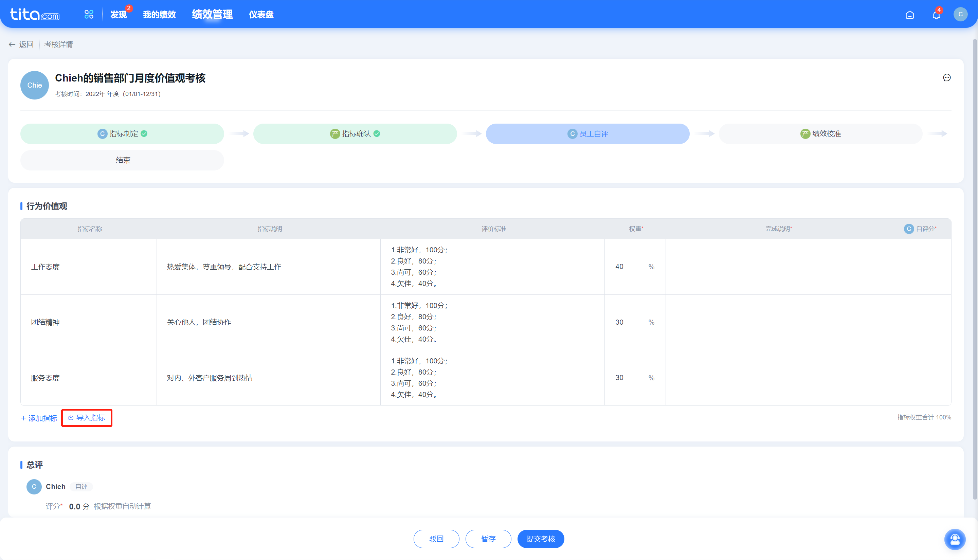The height and width of the screenshot is (560, 978).
Task: Click green check icon on 指标制定
Action: pos(144,134)
